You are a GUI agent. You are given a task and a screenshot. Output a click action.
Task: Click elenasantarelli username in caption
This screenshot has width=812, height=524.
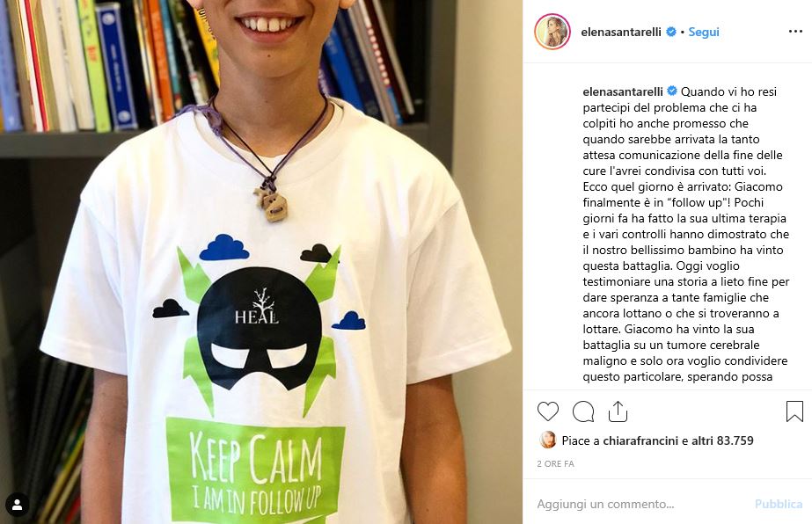coord(623,91)
